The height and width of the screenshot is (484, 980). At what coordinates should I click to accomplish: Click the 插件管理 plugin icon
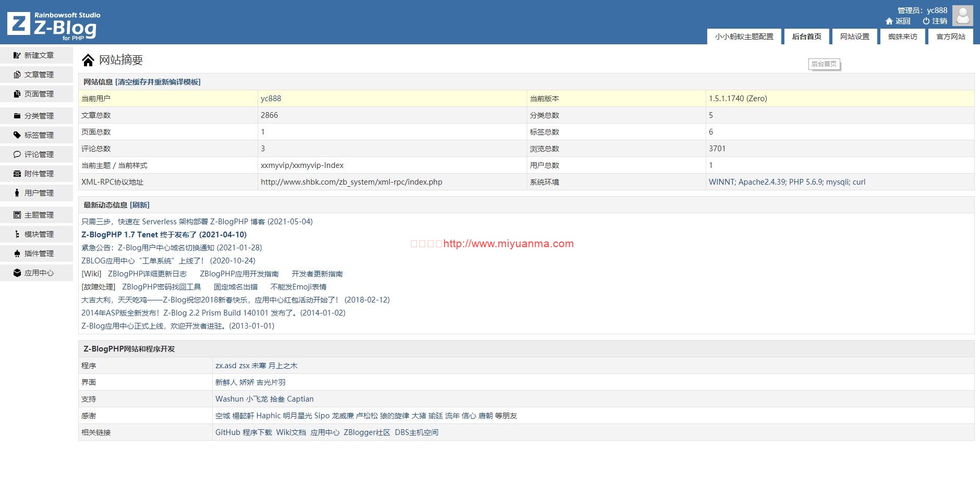pyautogui.click(x=17, y=253)
